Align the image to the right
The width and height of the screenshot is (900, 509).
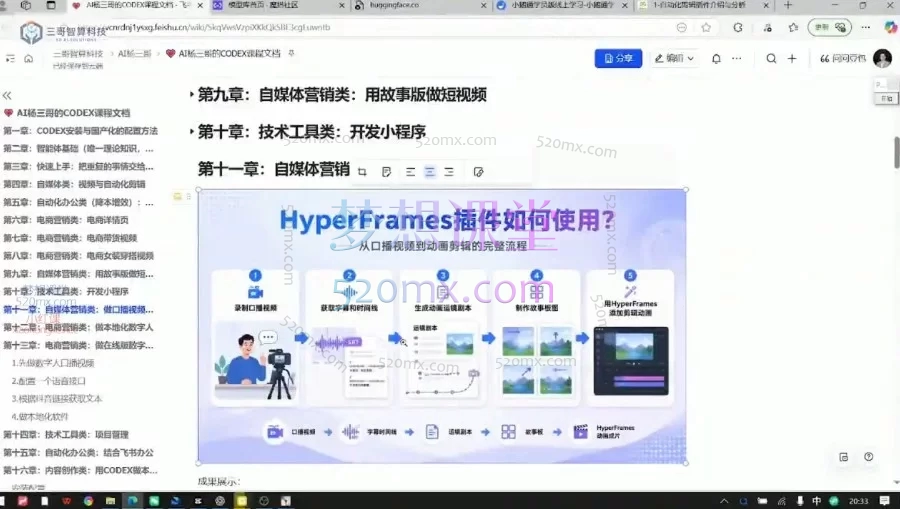point(449,172)
